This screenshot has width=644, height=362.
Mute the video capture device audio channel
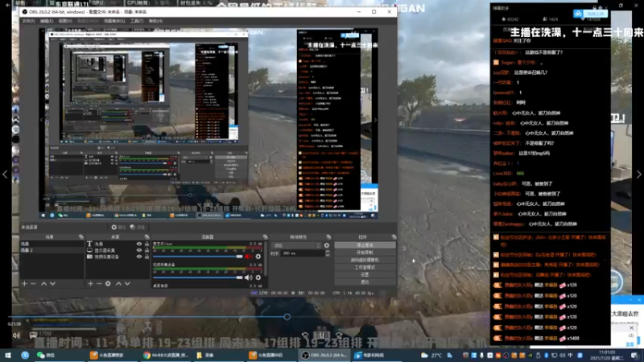pyautogui.click(x=249, y=278)
